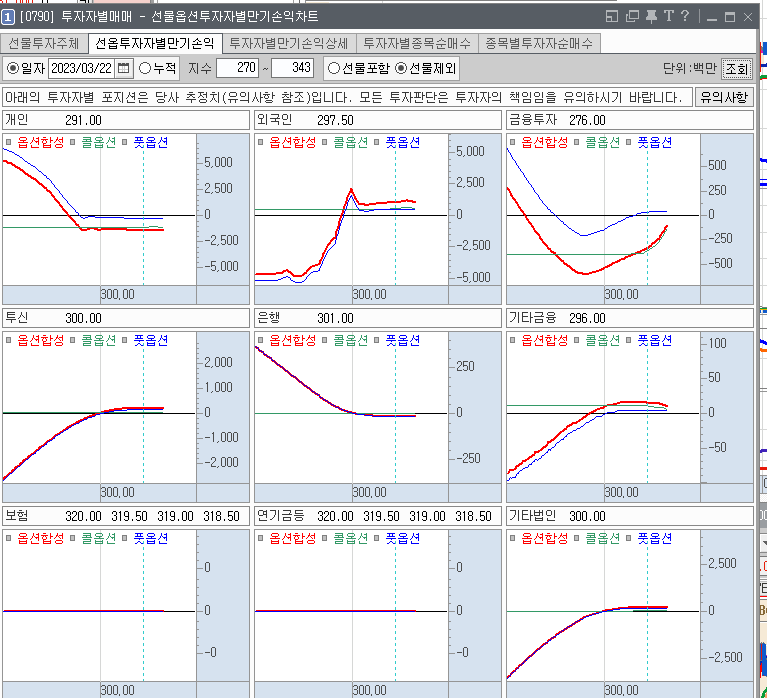Open help with the question mark icon
The height and width of the screenshot is (698, 767).
click(685, 17)
